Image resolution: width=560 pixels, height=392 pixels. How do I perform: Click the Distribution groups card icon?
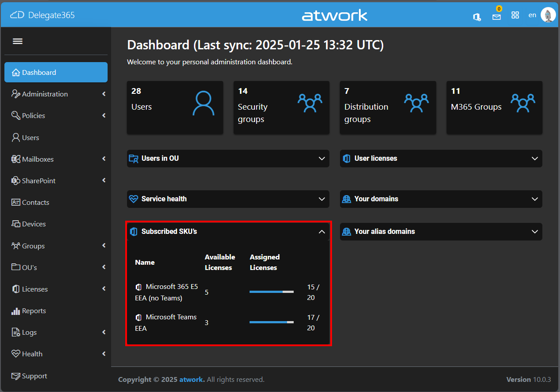tap(417, 104)
